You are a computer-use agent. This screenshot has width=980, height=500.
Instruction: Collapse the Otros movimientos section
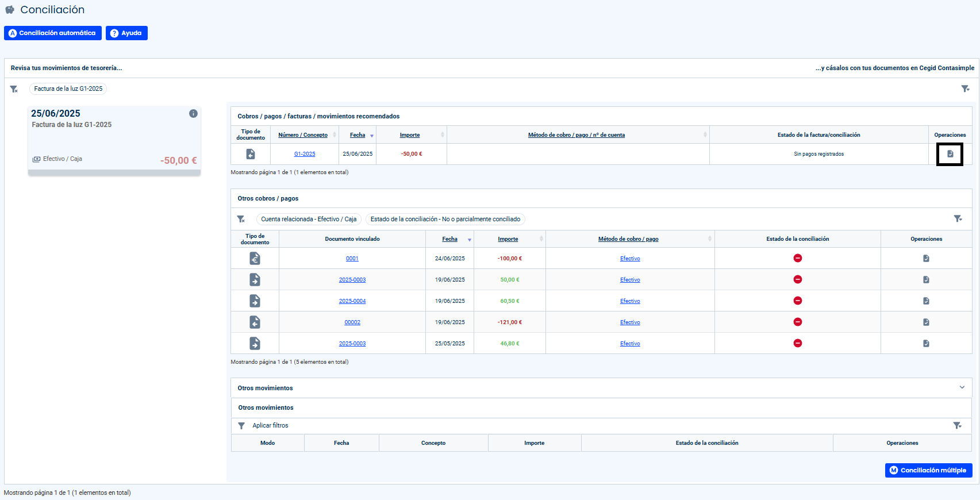coord(962,387)
